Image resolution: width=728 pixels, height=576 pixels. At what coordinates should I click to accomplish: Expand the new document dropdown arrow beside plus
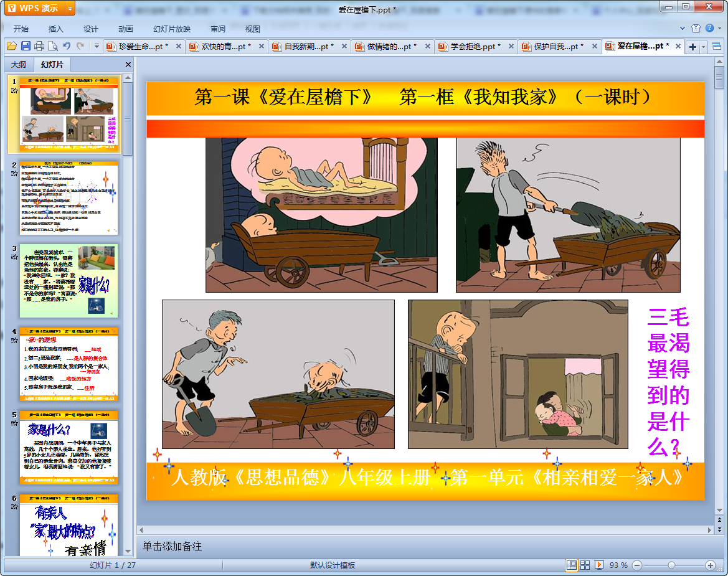[703, 47]
